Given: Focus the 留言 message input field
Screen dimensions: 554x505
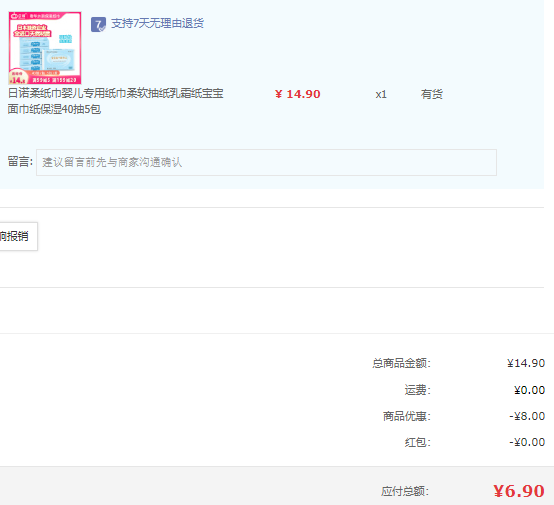Looking at the screenshot, I should [266, 163].
